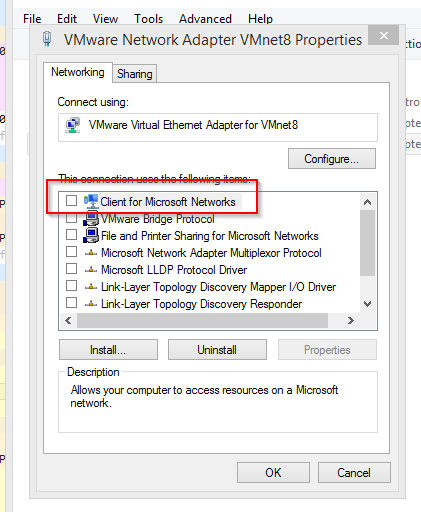Enable Client for Microsoft Networks checkbox

click(x=71, y=201)
